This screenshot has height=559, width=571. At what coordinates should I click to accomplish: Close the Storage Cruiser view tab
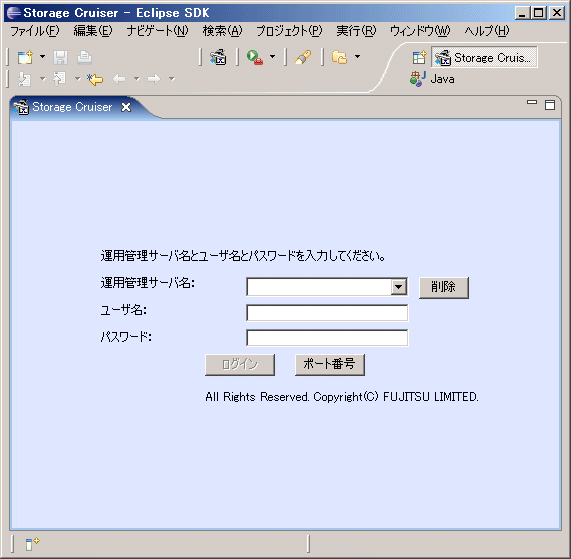126,107
